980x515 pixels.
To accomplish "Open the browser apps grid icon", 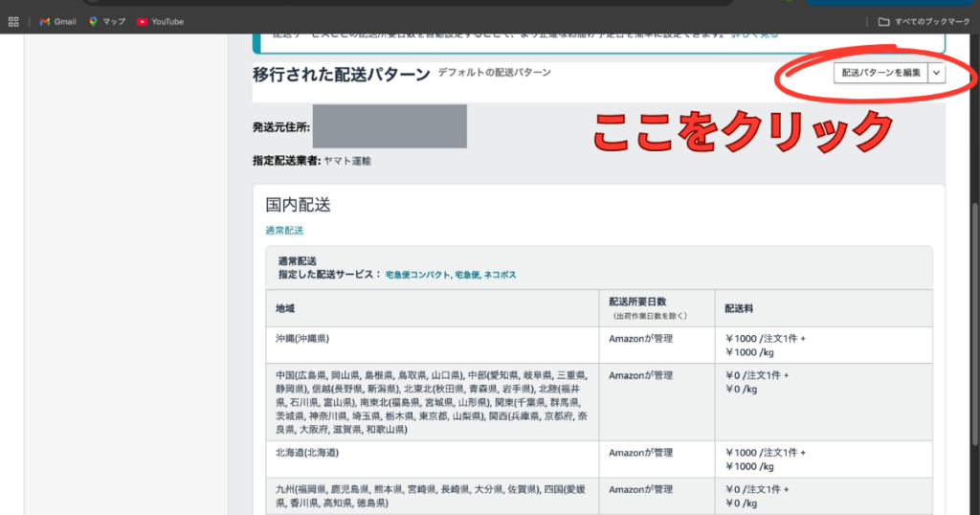I will click(13, 21).
